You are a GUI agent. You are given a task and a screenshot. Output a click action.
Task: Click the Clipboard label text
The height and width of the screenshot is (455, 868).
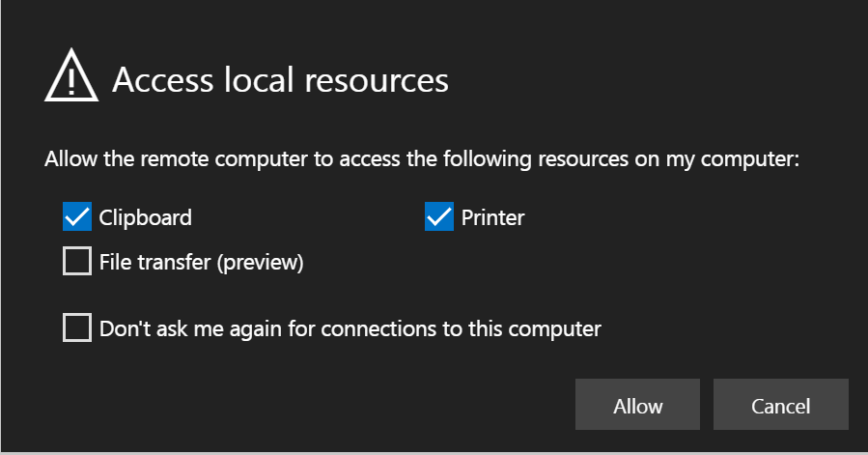coord(146,217)
